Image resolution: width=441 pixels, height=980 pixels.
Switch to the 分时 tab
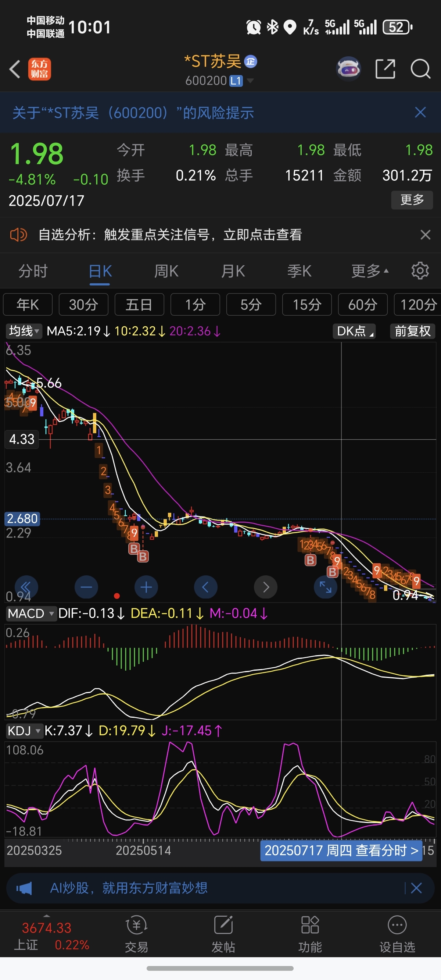click(33, 271)
